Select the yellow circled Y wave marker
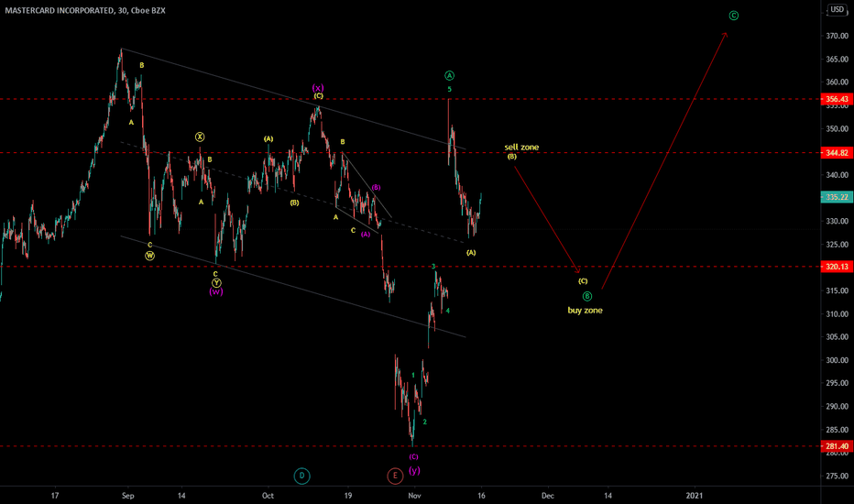Screen dimensions: 854x504 216,283
